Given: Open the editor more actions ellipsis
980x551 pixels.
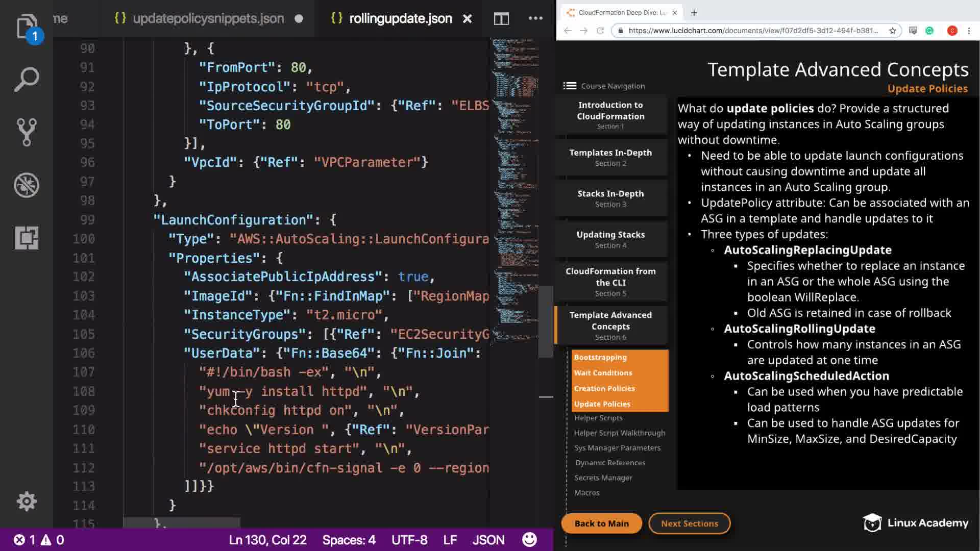Looking at the screenshot, I should coord(535,18).
